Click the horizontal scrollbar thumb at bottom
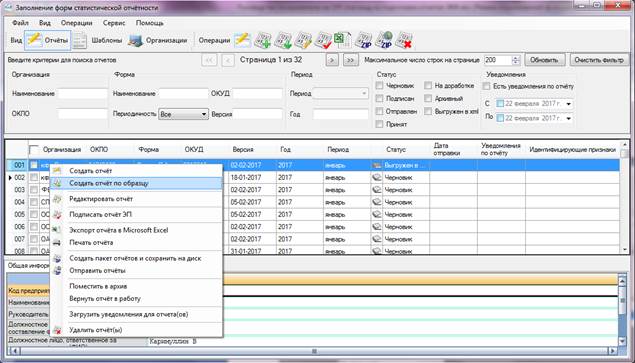 [x=314, y=351]
